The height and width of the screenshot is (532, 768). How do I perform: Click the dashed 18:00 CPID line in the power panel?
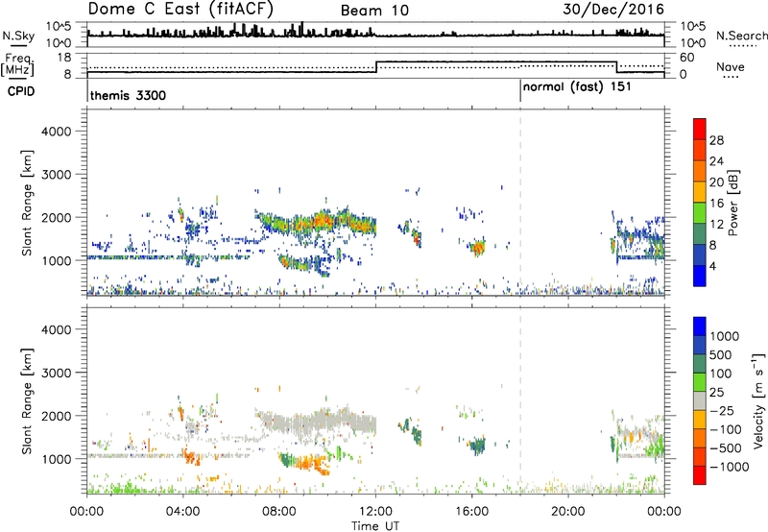click(x=520, y=203)
